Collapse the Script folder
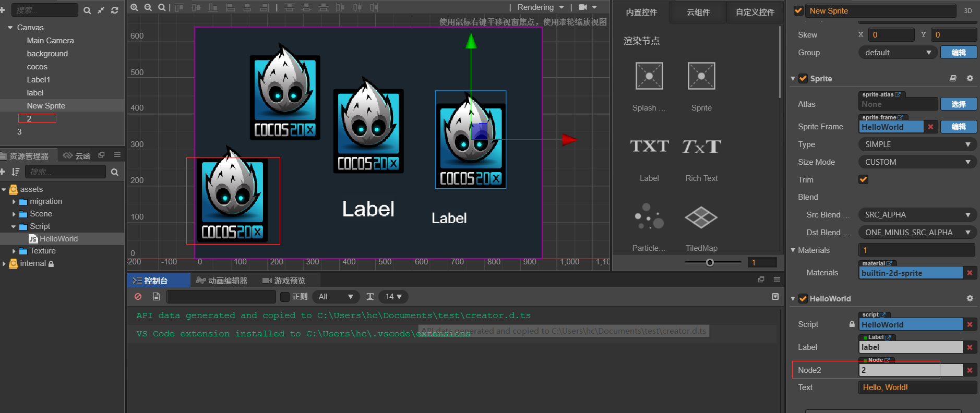980x413 pixels. click(14, 226)
